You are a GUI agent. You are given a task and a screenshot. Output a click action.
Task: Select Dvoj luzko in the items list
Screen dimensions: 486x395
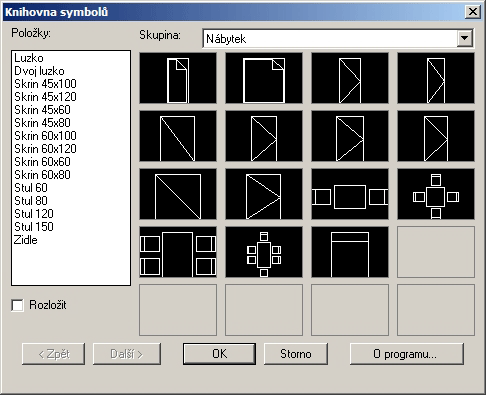[39, 71]
